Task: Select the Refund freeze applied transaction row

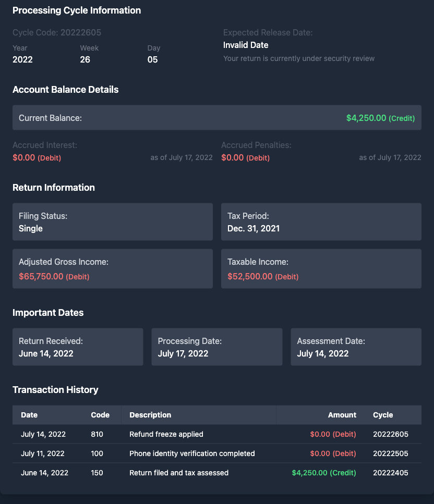Action: click(216, 434)
